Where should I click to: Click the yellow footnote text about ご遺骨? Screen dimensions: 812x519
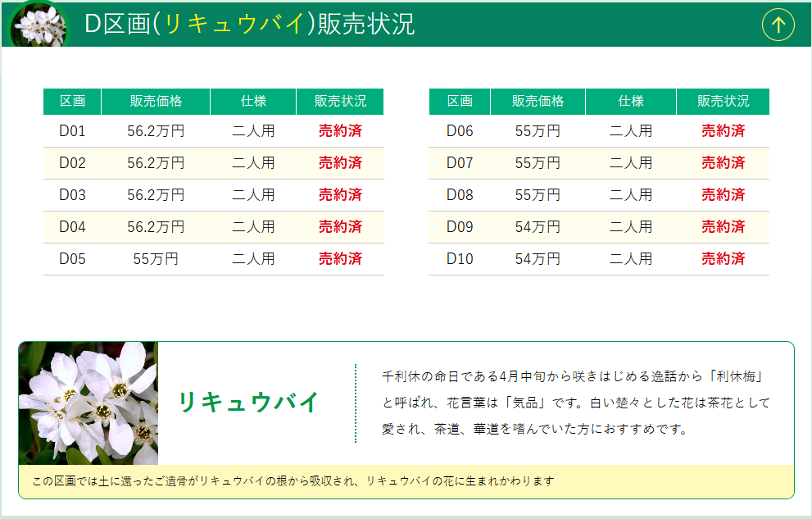293,481
